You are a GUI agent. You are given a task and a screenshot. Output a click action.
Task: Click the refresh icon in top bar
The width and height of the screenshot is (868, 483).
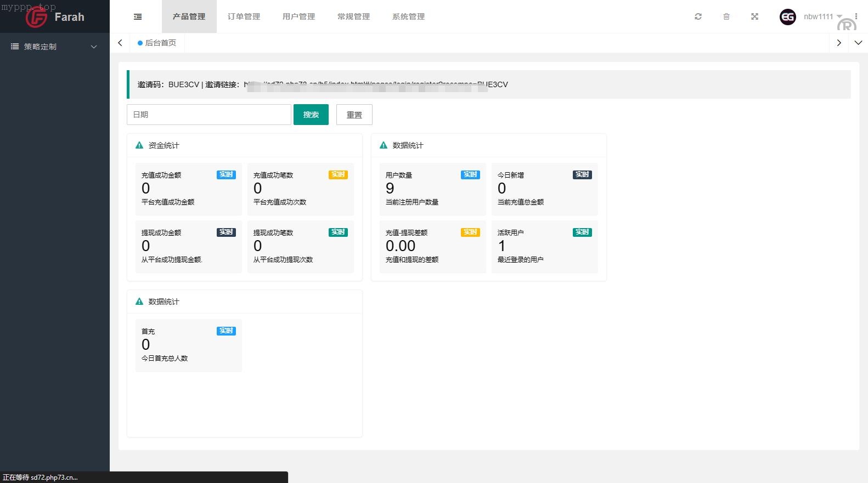pyautogui.click(x=698, y=16)
